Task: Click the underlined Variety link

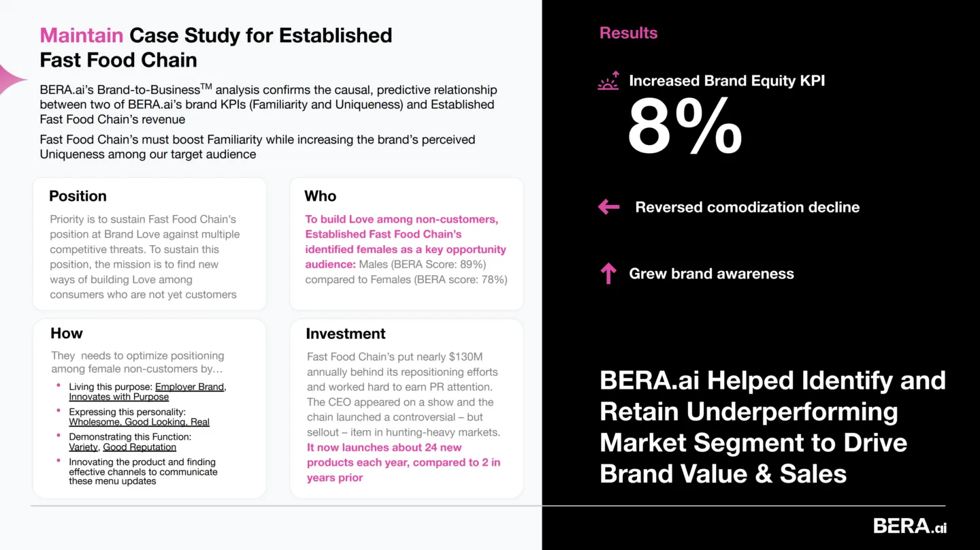Action: (x=84, y=447)
